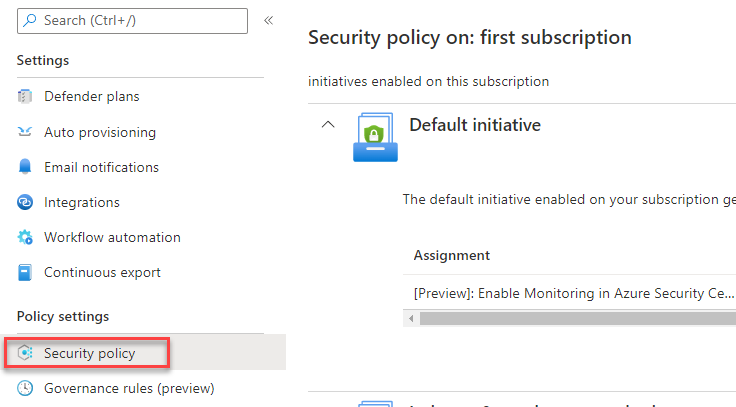
Task: Go to Governance rules (preview)
Action: (129, 388)
